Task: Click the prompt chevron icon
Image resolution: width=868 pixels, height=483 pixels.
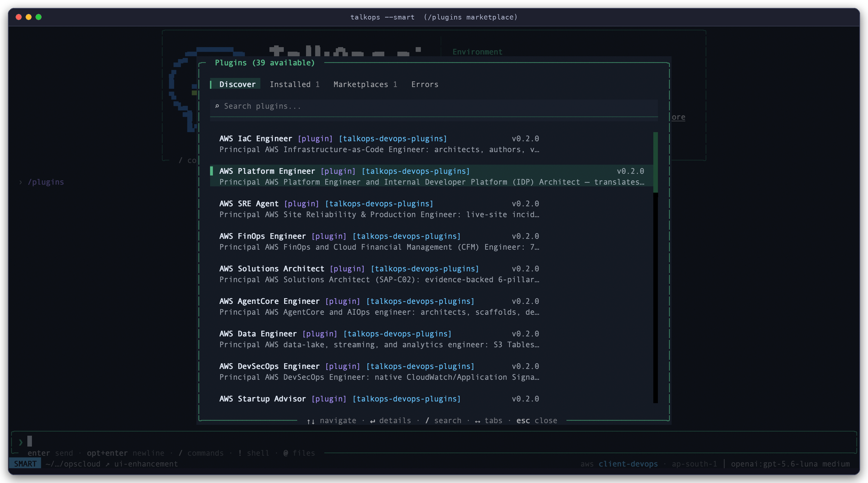Action: [21, 442]
